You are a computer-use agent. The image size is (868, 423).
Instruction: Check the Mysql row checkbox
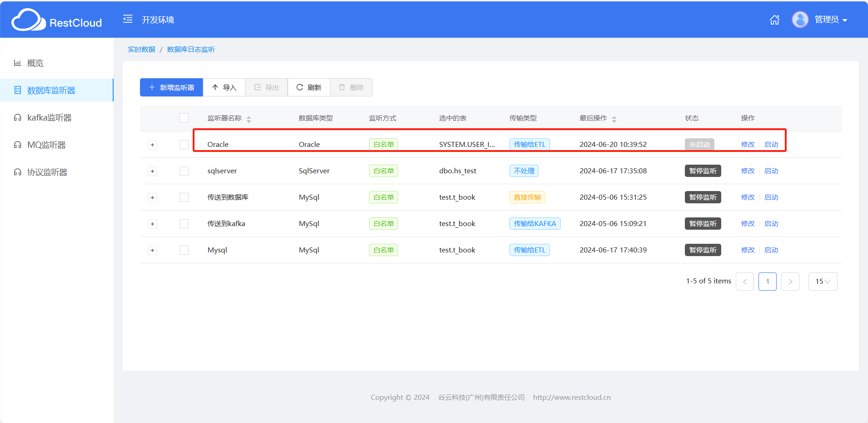click(184, 250)
